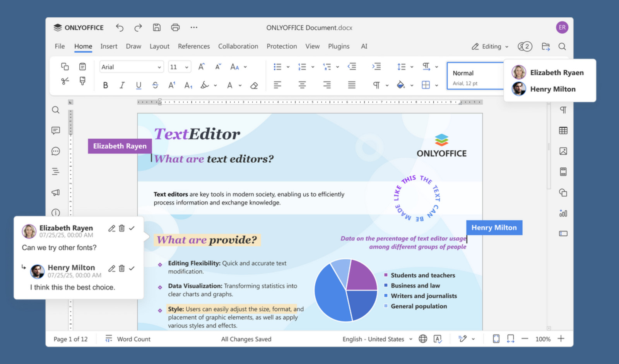Open shape settings in right sidebar
Image resolution: width=619 pixels, height=364 pixels.
click(563, 192)
